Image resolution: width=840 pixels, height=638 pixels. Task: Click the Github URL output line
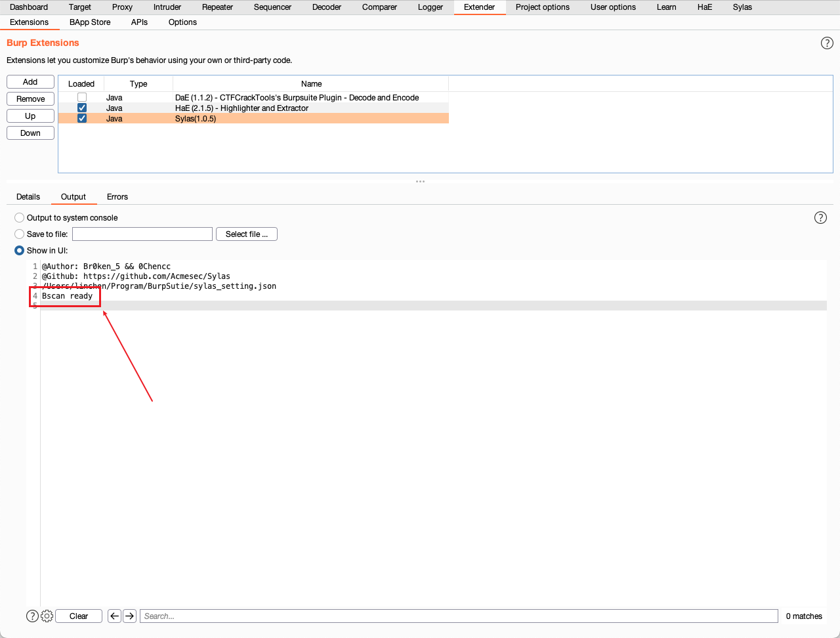coord(136,276)
